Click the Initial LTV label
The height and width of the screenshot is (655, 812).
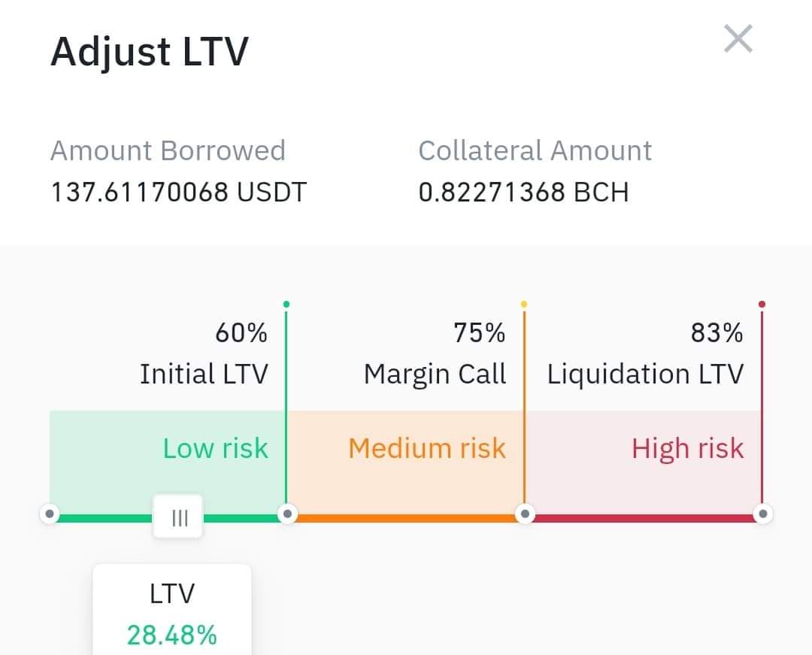(204, 374)
